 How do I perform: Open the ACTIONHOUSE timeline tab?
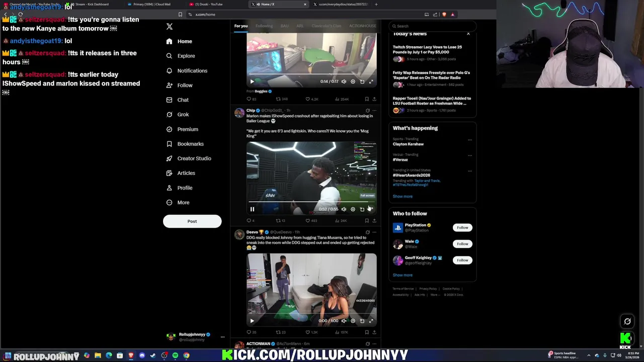(363, 26)
